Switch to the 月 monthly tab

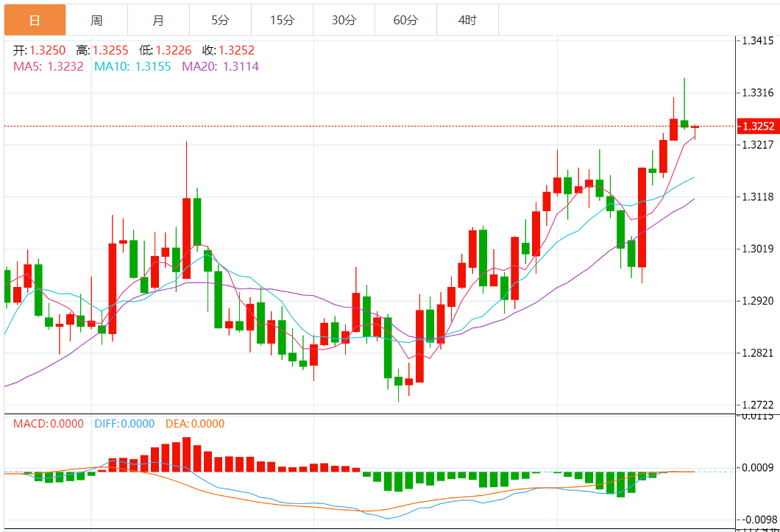158,20
